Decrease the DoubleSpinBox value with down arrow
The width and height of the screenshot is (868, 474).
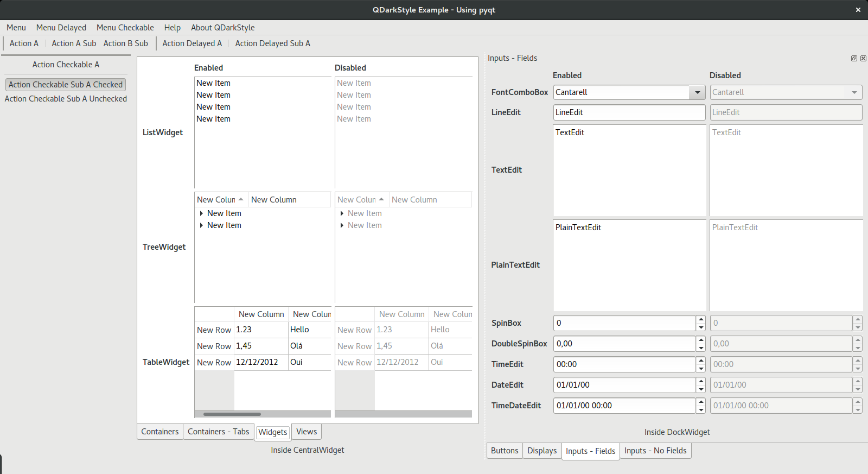click(x=701, y=347)
